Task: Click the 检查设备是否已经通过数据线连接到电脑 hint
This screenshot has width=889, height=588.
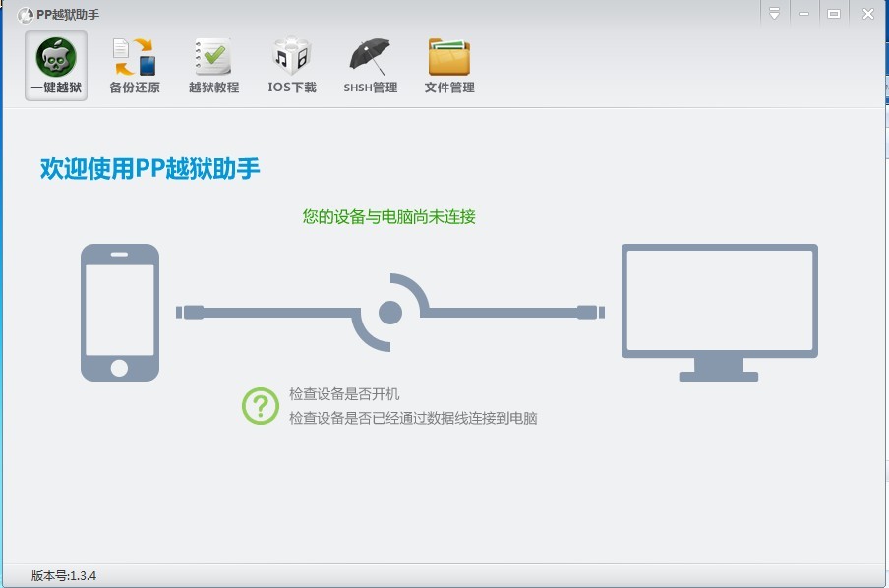Action: coord(413,418)
